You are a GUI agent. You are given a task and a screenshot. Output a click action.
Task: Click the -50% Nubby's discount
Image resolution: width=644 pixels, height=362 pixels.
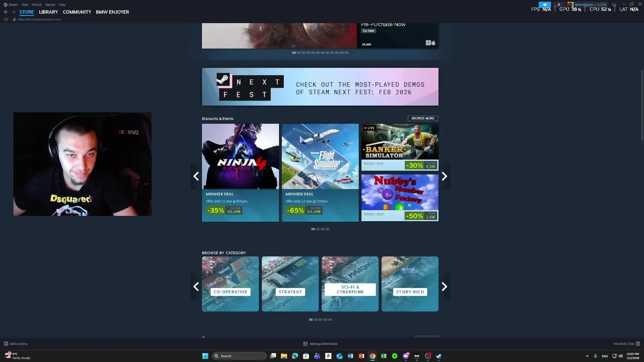[x=421, y=216]
